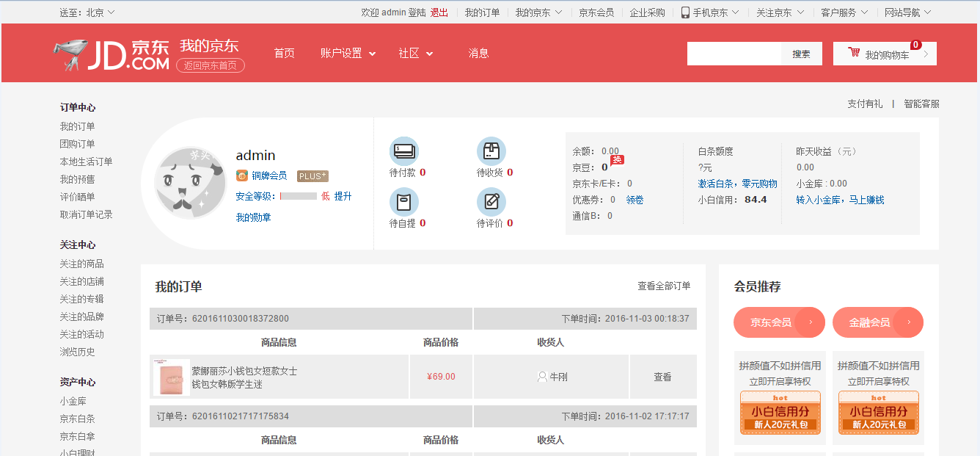Open 关注的店铺 in the sidebar
Image resolution: width=980 pixels, height=456 pixels.
click(x=81, y=281)
